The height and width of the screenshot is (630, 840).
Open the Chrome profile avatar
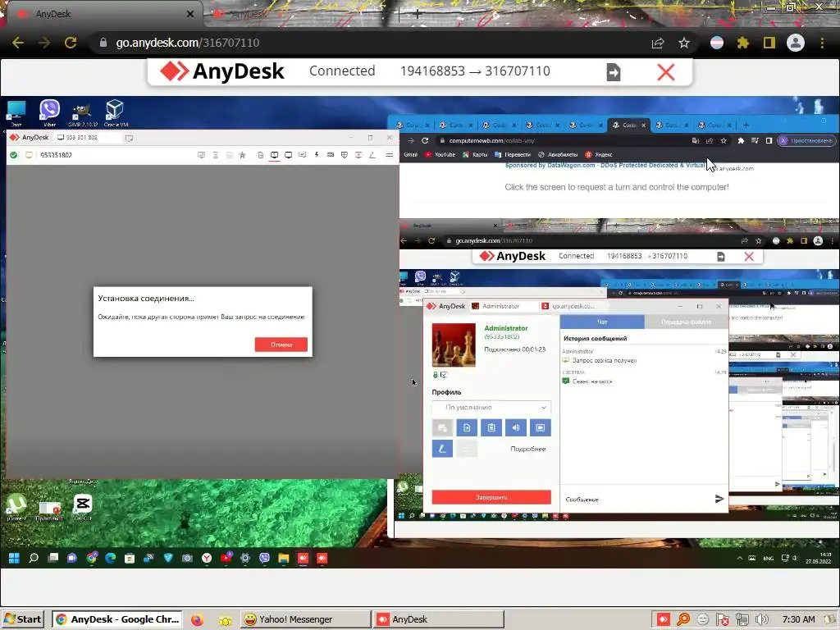pos(796,43)
